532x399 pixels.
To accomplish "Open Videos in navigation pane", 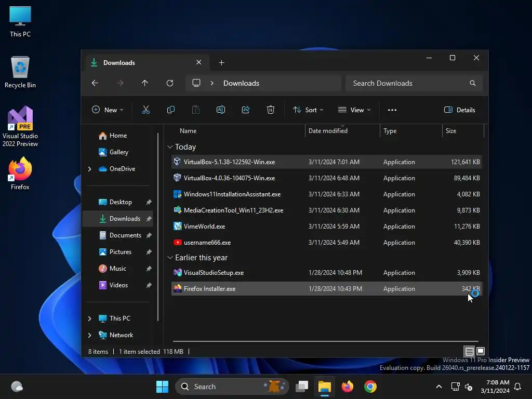I will (x=118, y=285).
